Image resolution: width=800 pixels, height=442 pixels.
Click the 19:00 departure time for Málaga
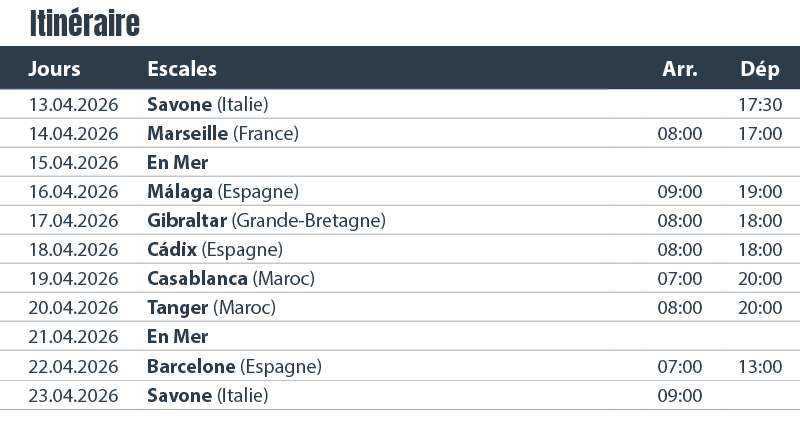760,191
